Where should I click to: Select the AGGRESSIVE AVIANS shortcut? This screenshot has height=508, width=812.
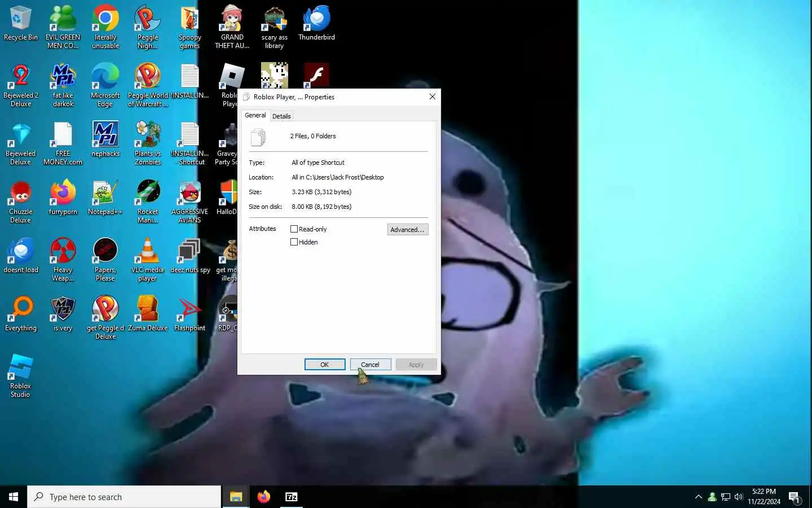tap(190, 202)
